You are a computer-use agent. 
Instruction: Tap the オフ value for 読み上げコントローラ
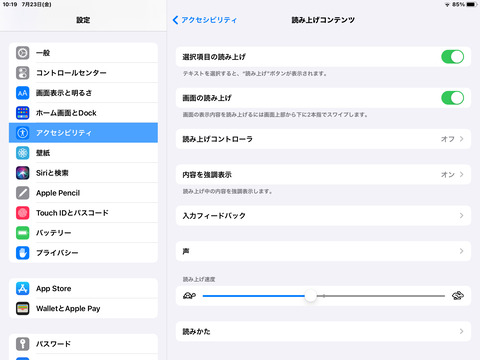447,139
